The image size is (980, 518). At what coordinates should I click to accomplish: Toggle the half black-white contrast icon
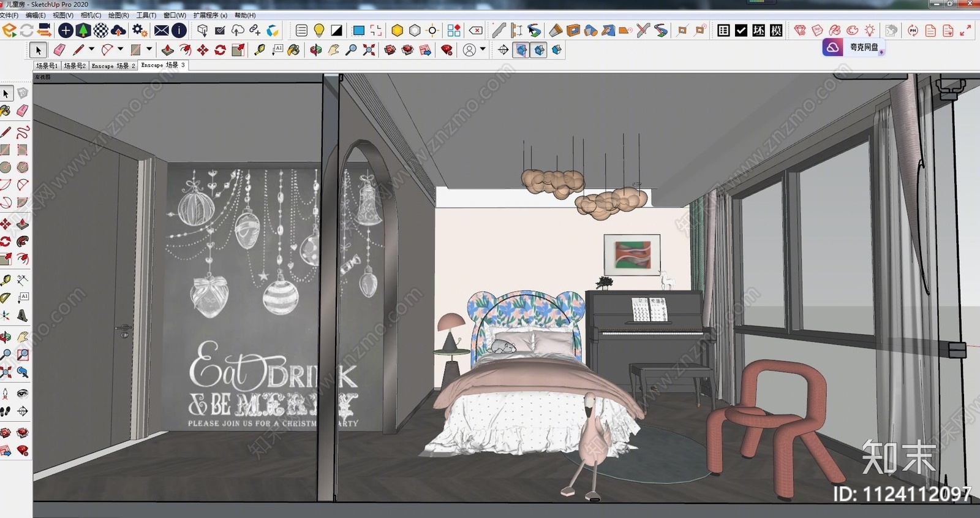(x=337, y=30)
